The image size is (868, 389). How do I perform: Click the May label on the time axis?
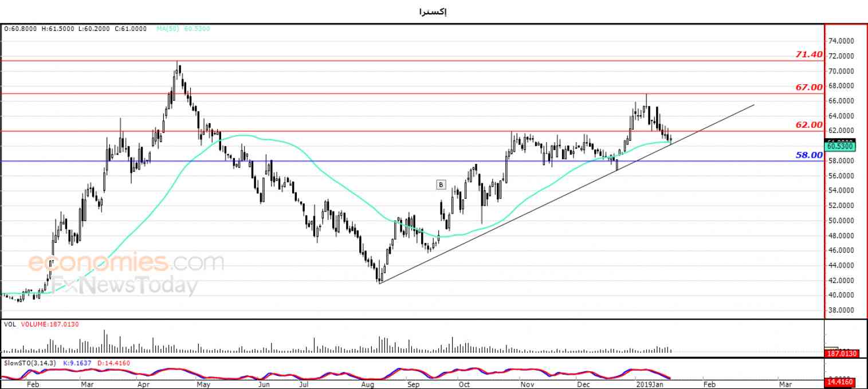click(203, 384)
